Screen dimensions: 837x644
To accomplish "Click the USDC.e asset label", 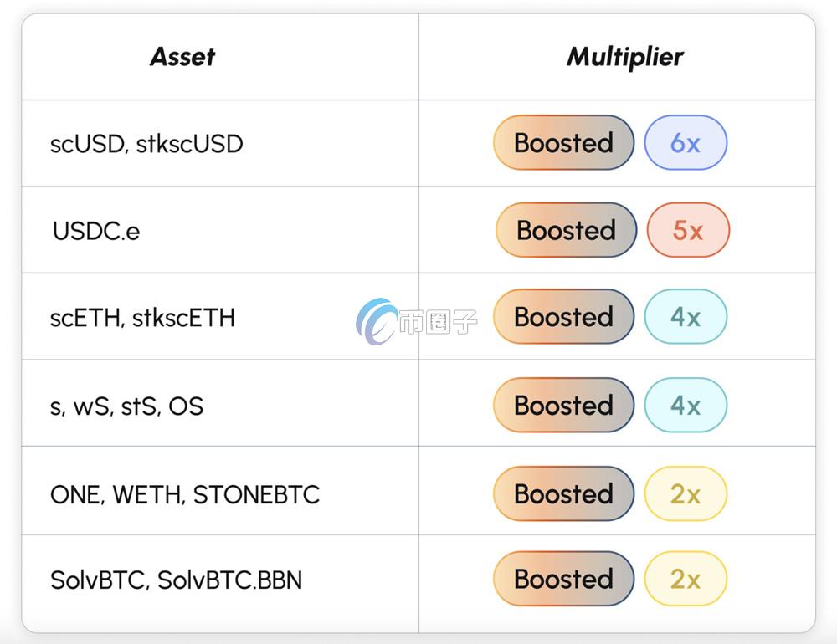I will (x=96, y=231).
